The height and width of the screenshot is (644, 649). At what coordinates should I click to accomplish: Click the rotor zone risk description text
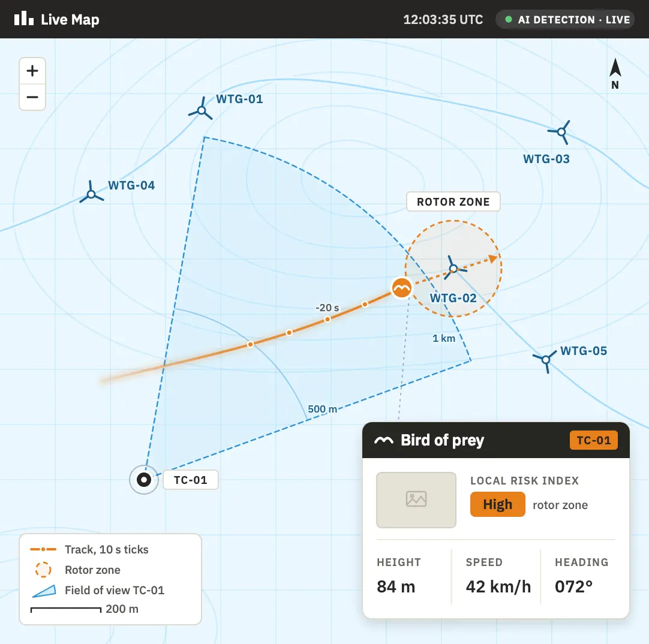click(560, 505)
